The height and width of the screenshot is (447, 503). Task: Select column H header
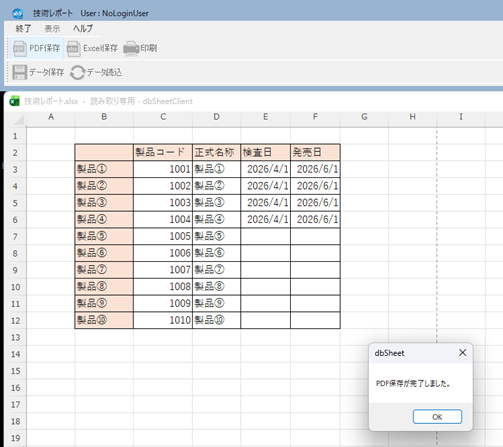[x=412, y=117]
